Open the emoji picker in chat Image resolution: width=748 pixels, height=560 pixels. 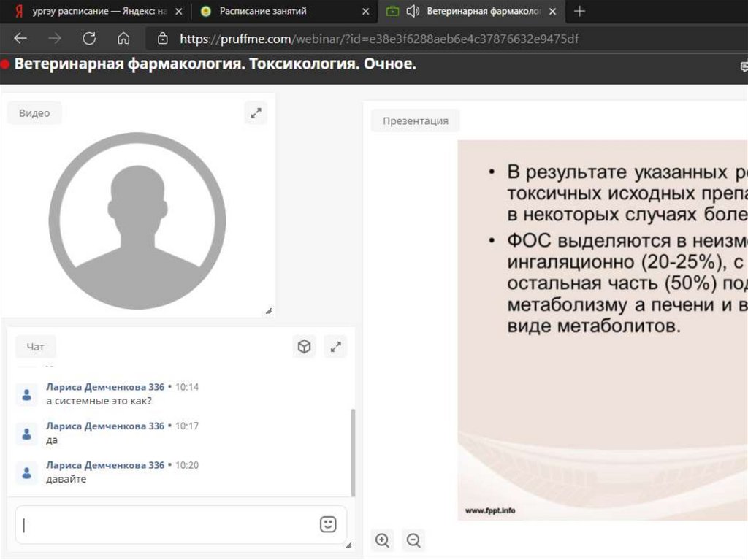(328, 524)
